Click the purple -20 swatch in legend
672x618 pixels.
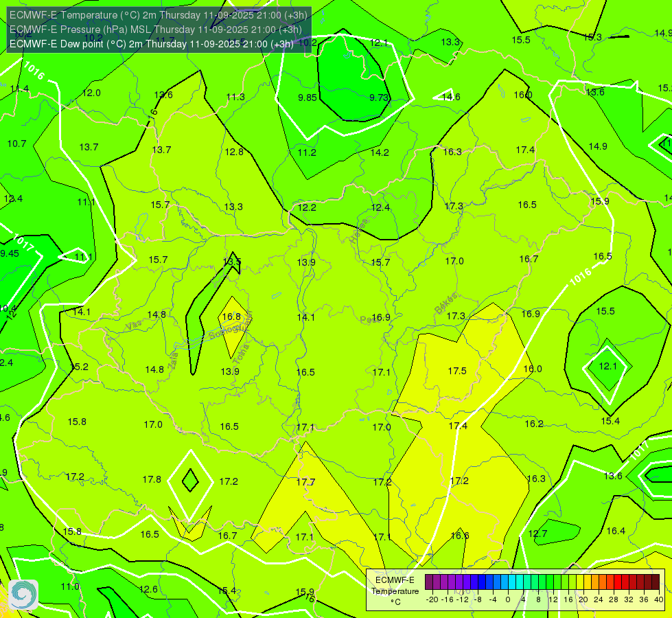tap(428, 582)
